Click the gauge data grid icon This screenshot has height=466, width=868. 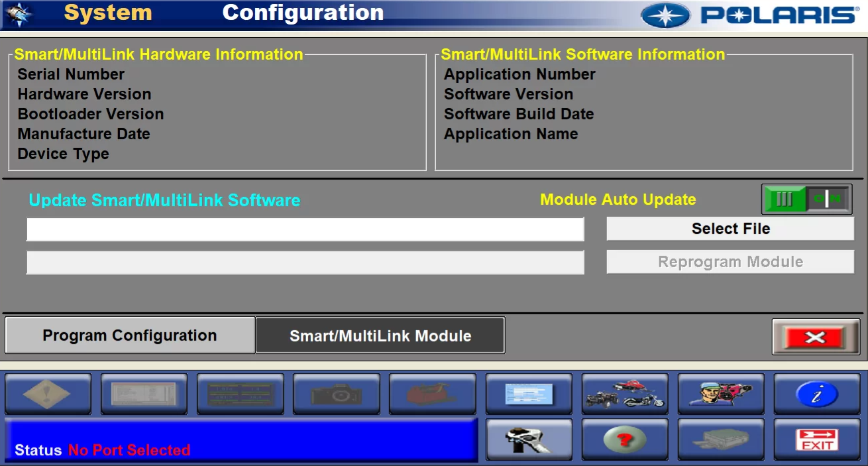pyautogui.click(x=240, y=394)
